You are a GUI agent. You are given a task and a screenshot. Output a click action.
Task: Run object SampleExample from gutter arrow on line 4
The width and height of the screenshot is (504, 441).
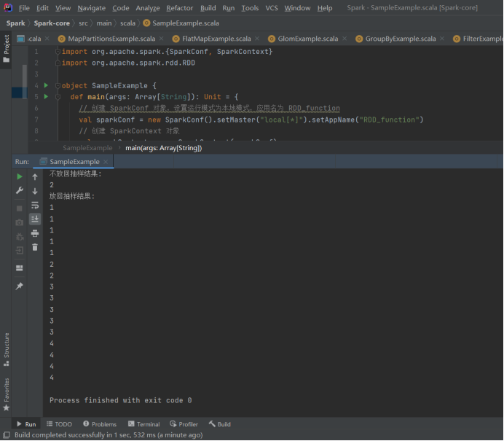click(46, 85)
